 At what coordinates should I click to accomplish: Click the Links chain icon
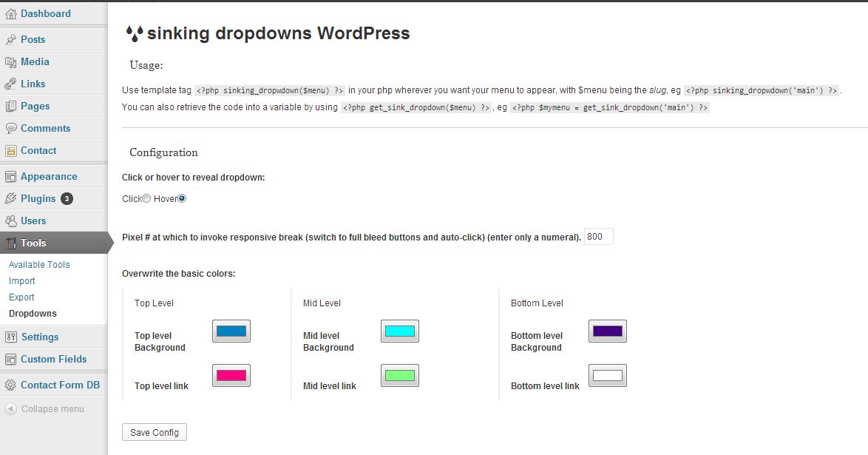point(10,84)
